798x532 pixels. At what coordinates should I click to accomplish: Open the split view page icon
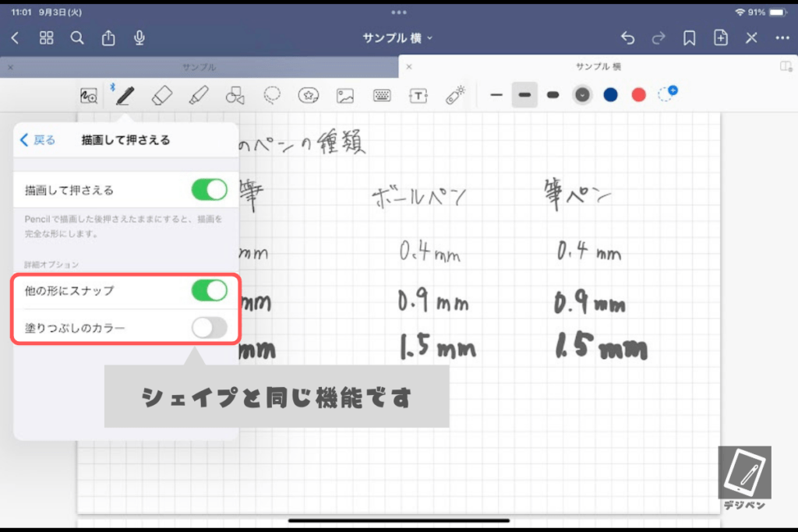pos(786,67)
